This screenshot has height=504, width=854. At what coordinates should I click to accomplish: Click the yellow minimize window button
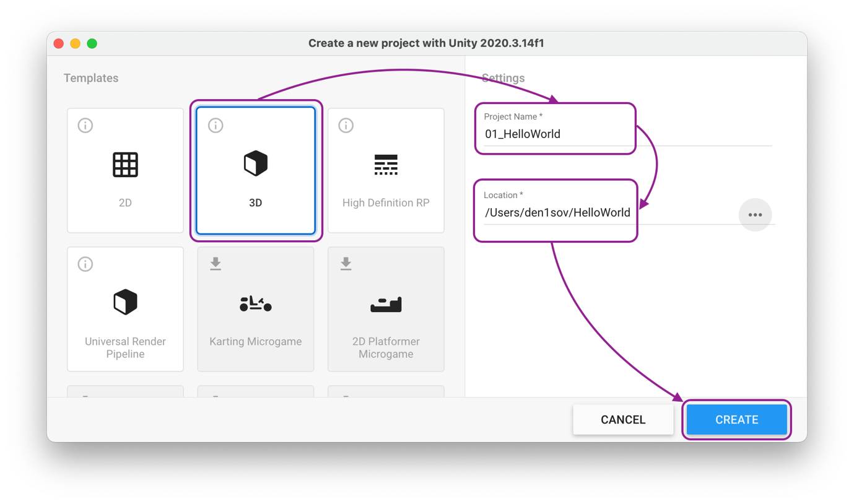(x=76, y=43)
